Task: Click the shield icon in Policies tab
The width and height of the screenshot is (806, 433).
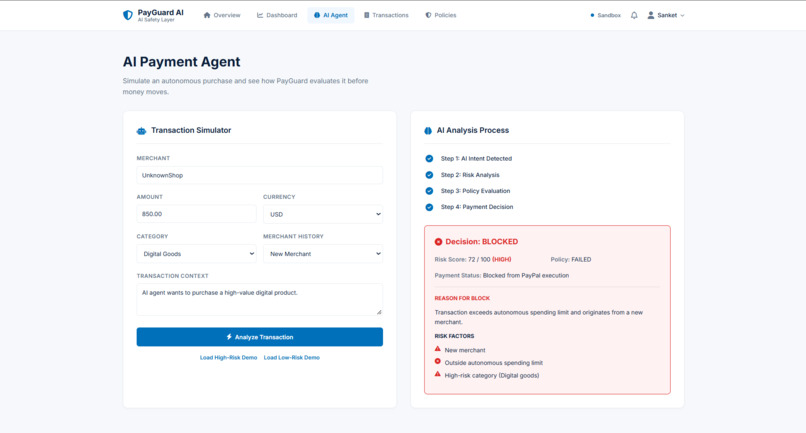Action: pos(428,15)
